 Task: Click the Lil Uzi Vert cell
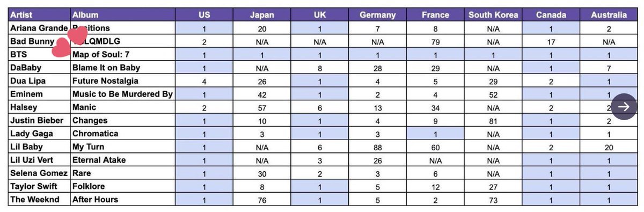pos(40,160)
